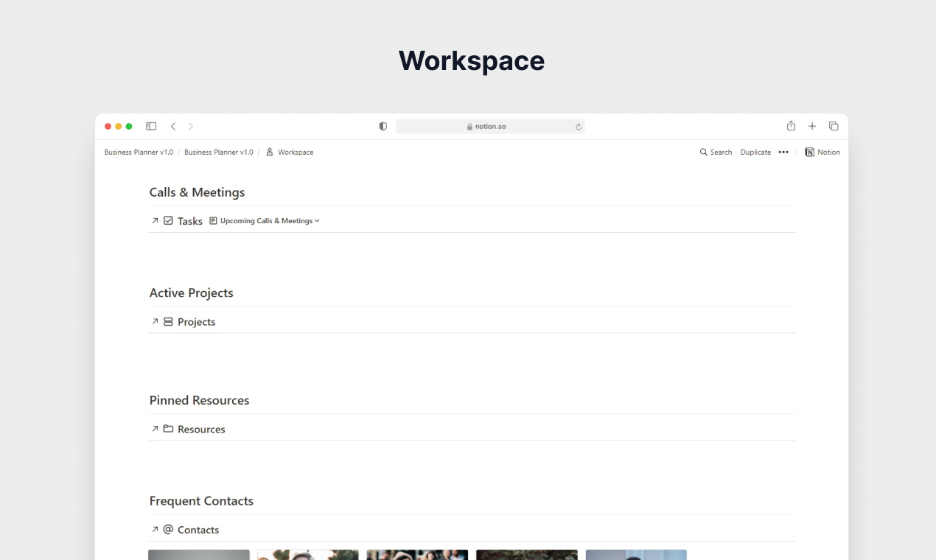The height and width of the screenshot is (560, 936).
Task: Click the checkbox icon beside Tasks
Action: (x=169, y=220)
